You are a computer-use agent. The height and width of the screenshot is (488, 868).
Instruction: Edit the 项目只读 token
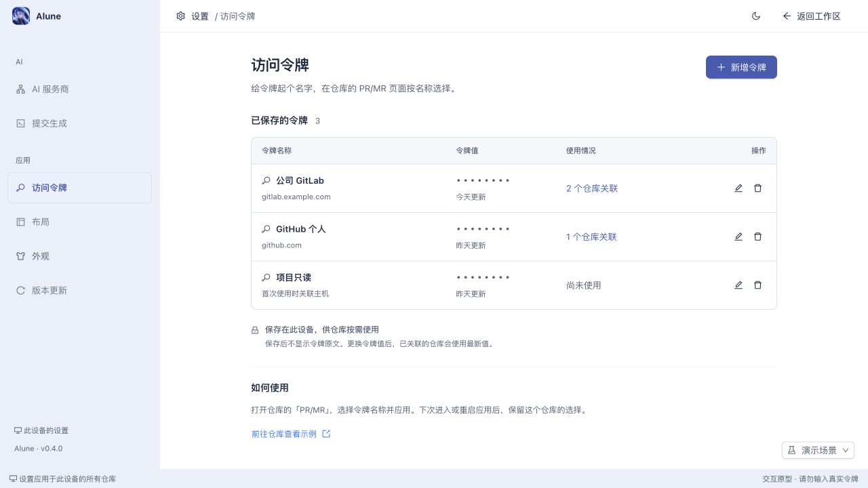pos(738,285)
